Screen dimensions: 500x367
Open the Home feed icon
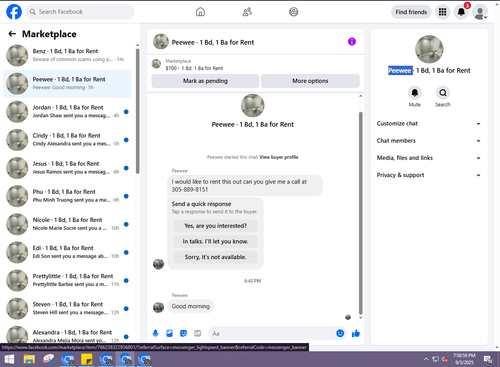click(x=200, y=12)
